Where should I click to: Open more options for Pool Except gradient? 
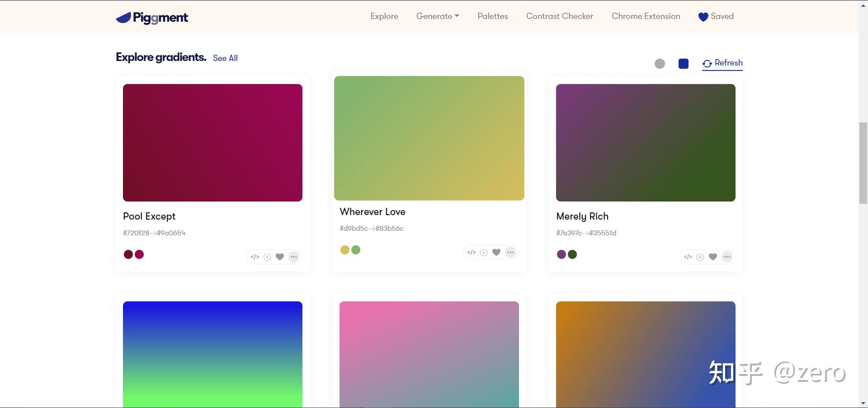(x=294, y=257)
